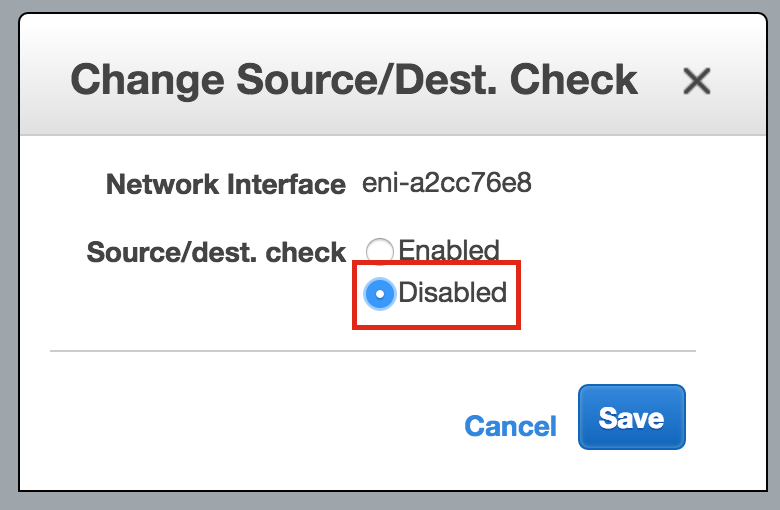This screenshot has height=510, width=780.
Task: Discard changes using the Cancel link
Action: point(510,426)
